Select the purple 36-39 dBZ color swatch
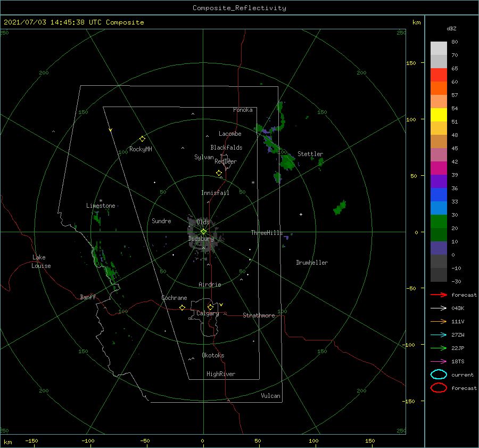479x448 pixels. pos(439,182)
